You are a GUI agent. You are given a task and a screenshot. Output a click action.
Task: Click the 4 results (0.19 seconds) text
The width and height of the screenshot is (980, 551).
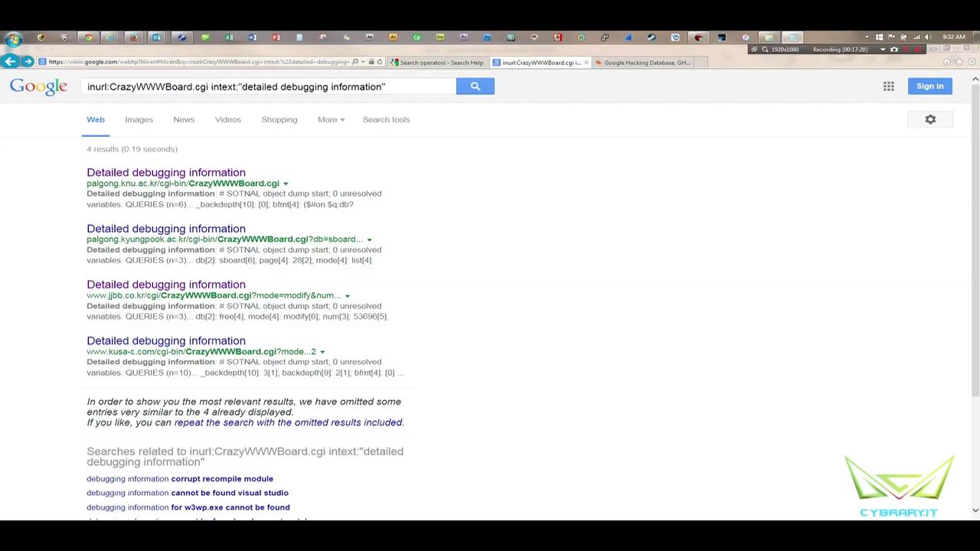tap(132, 149)
